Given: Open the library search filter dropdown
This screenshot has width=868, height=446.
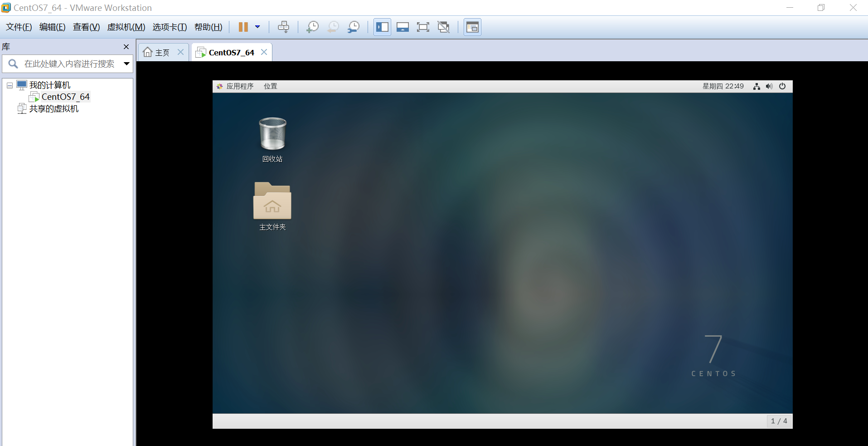Looking at the screenshot, I should tap(127, 64).
